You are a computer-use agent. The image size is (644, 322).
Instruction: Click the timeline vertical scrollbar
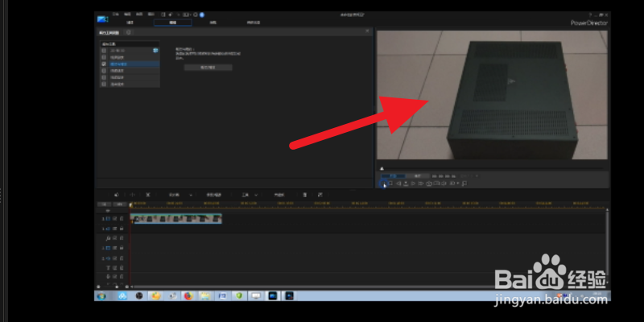click(x=607, y=242)
